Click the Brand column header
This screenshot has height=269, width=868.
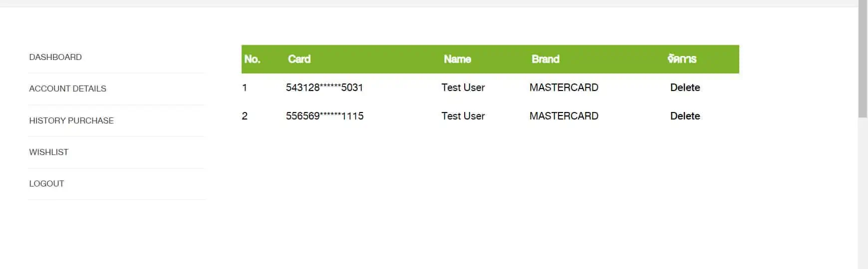pos(545,59)
